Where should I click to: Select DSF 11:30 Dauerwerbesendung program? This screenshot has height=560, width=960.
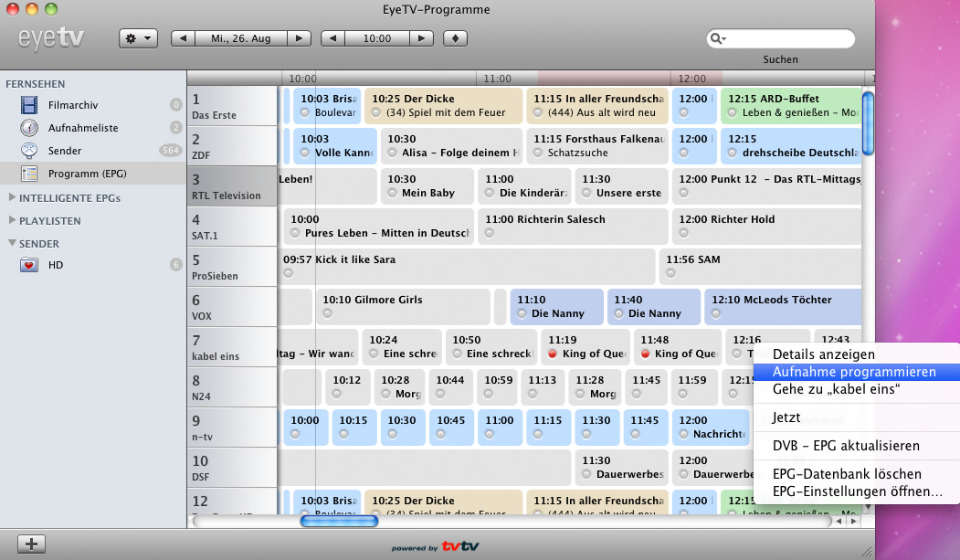point(621,469)
